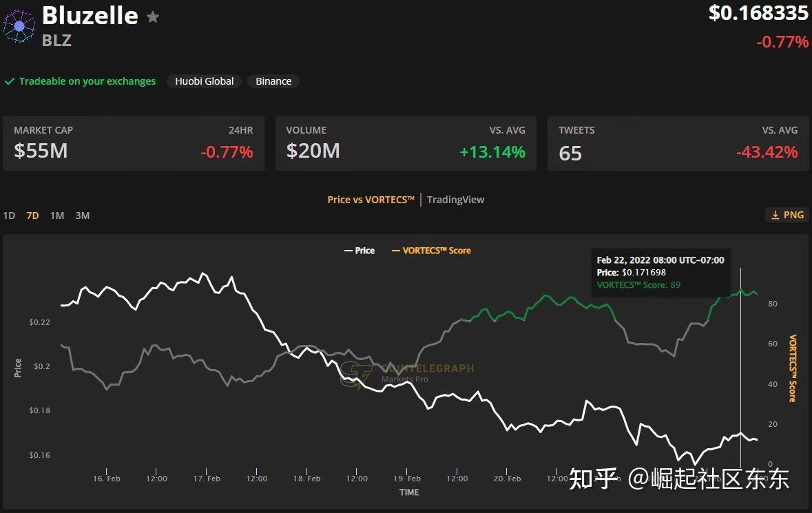The image size is (812, 513).
Task: Click the 60 VORTECS score axis label
Action: coord(773,343)
